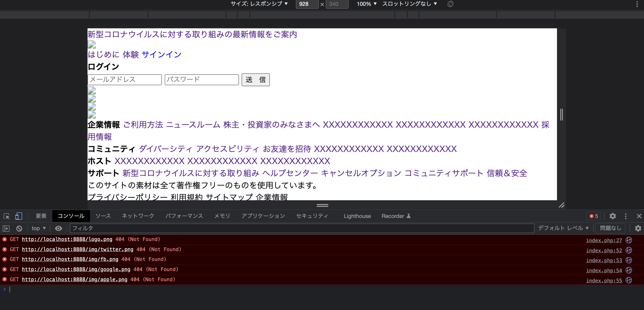
Task: Open the サイズ: レスポンシブ dropdown
Action: [259, 4]
